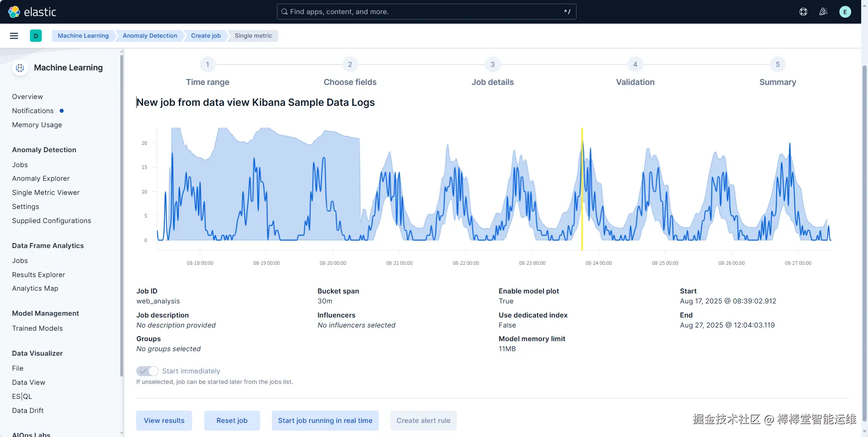Click the View results button
Screen dimensions: 868x437
tap(164, 421)
